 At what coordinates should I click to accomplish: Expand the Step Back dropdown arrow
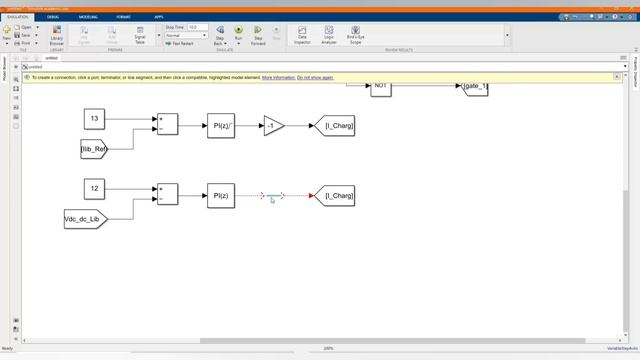(225, 44)
